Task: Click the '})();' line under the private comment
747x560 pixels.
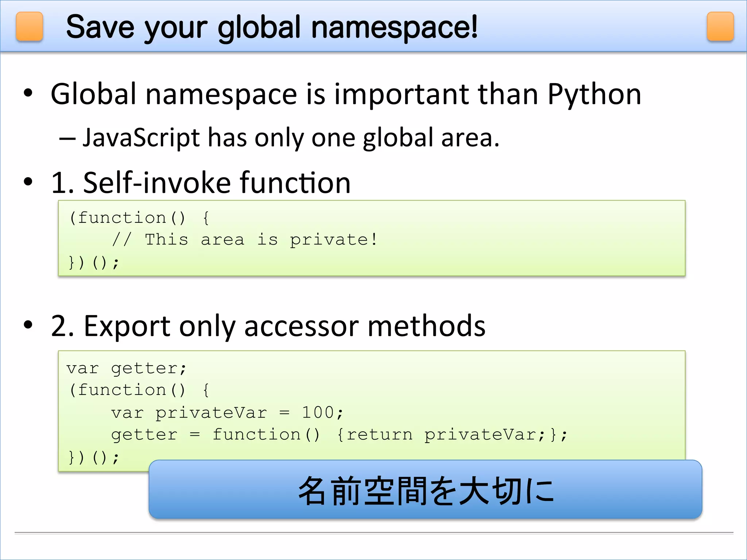Action: pos(94,262)
